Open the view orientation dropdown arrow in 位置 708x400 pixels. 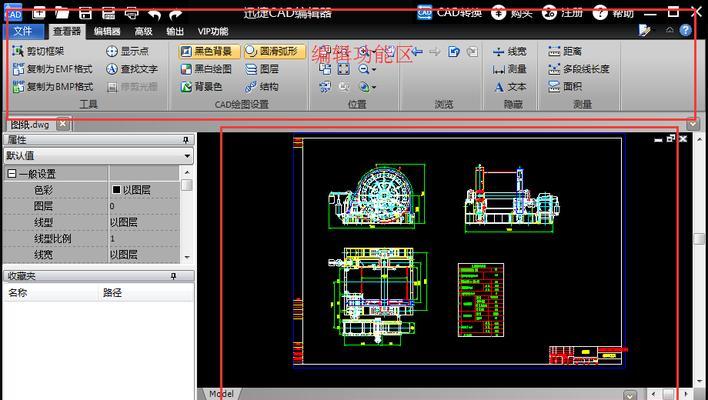click(x=374, y=88)
